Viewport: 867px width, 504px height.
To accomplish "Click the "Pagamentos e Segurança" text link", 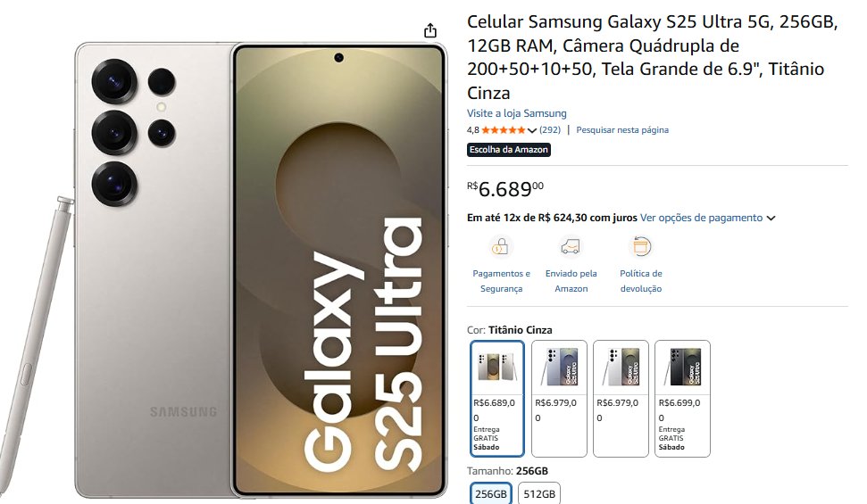I will coord(501,281).
